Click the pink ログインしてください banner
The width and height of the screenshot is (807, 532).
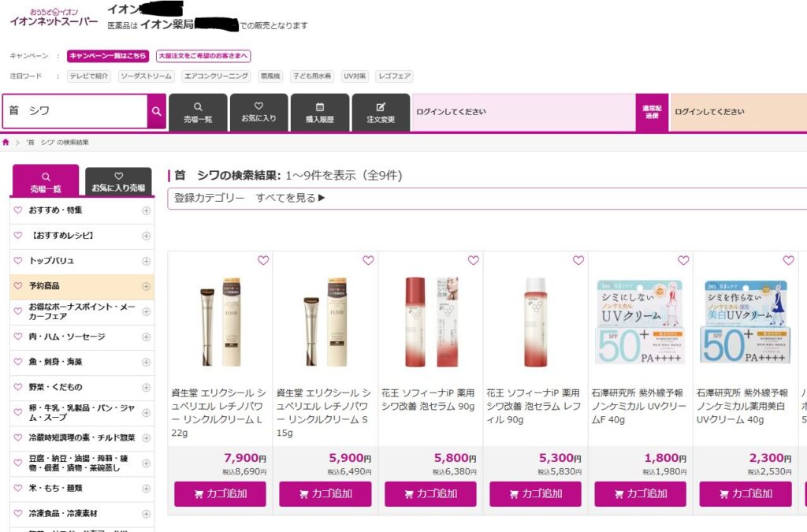(x=523, y=112)
